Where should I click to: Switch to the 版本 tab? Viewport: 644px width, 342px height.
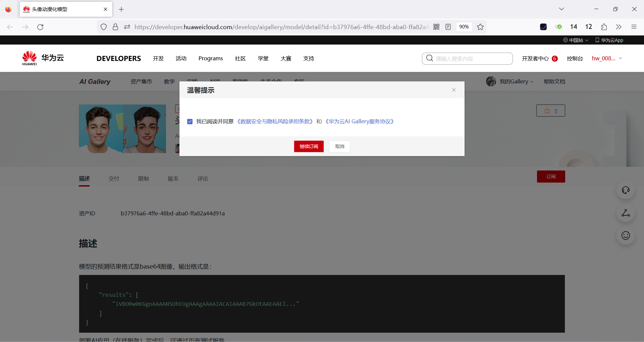pyautogui.click(x=173, y=179)
